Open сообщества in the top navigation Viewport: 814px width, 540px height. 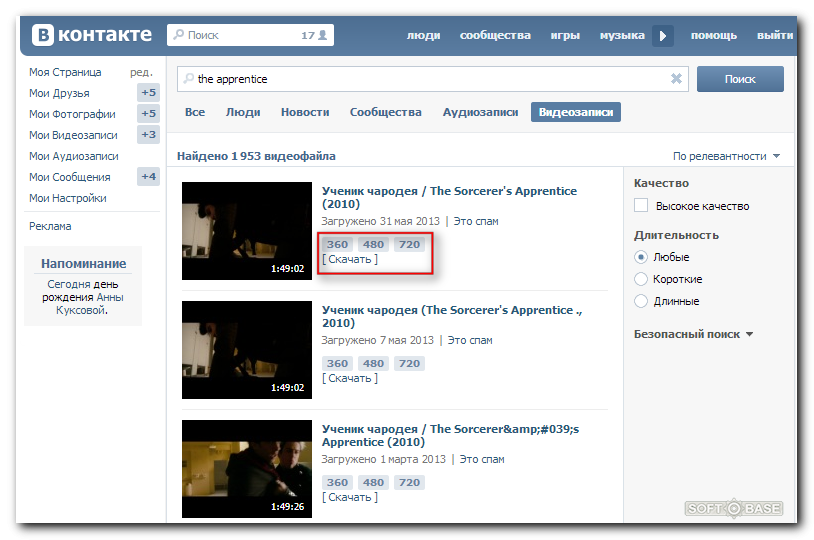[x=495, y=35]
